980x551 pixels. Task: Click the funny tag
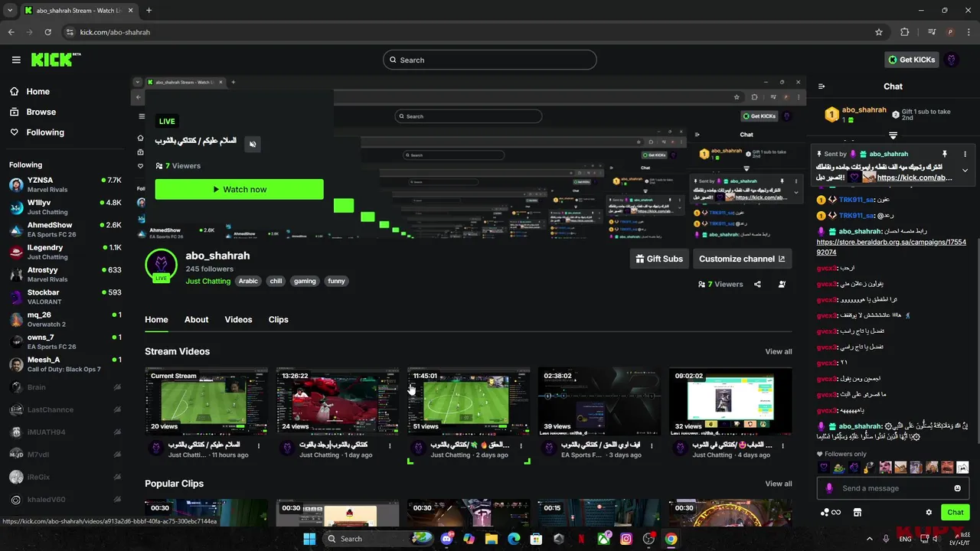(x=337, y=281)
